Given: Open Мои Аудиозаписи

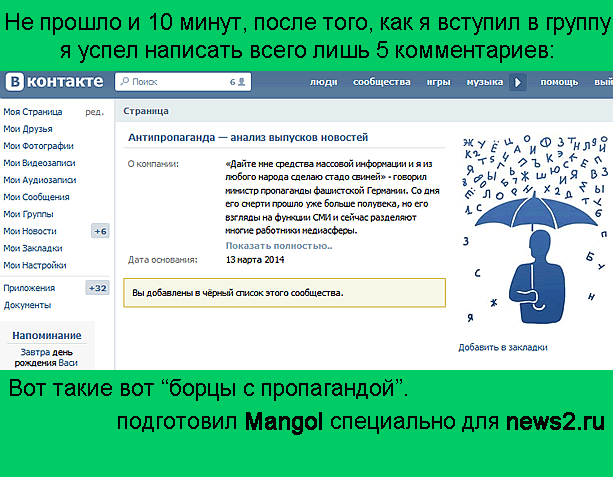Looking at the screenshot, I should [40, 180].
